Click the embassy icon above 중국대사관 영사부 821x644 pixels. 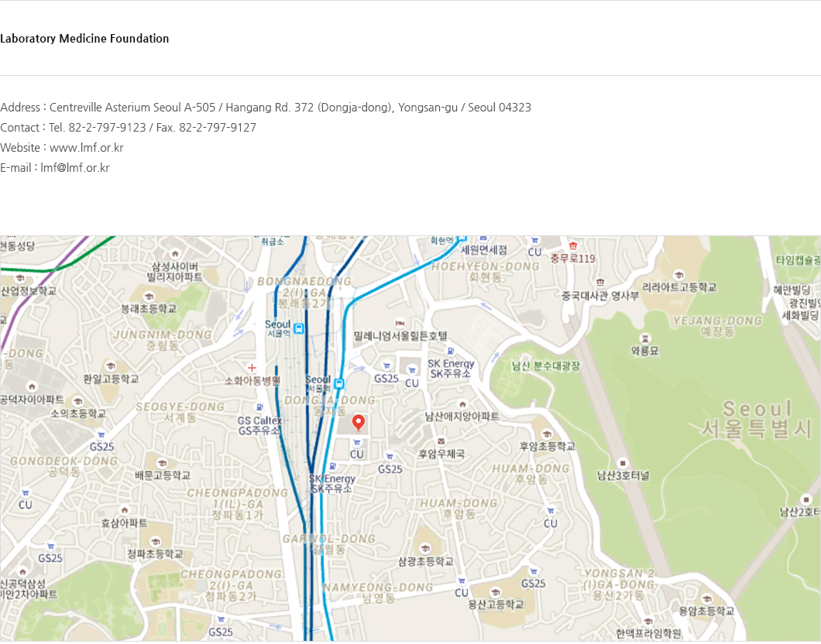(x=600, y=283)
